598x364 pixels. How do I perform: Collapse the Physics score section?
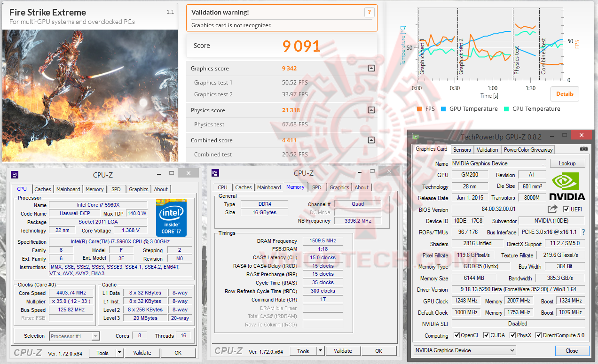tap(371, 110)
